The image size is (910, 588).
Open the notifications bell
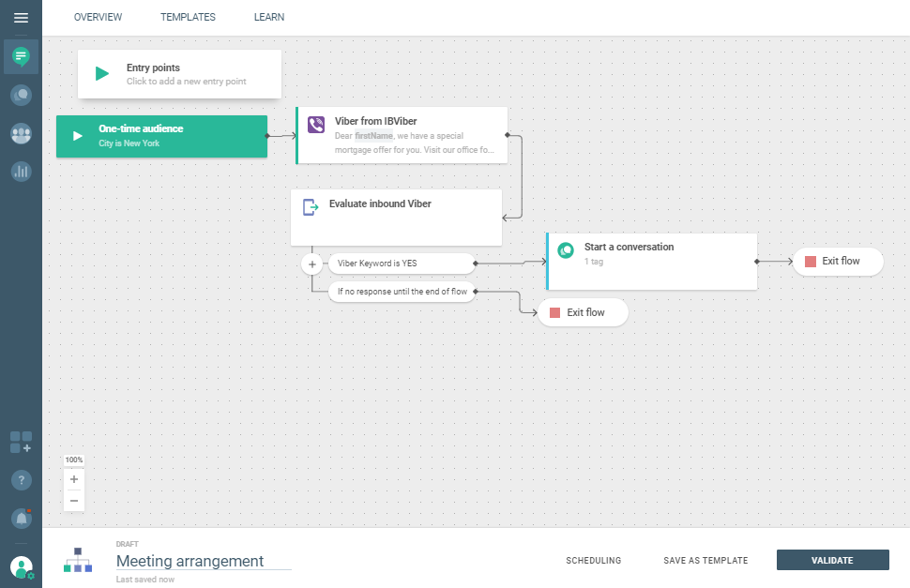(x=21, y=518)
